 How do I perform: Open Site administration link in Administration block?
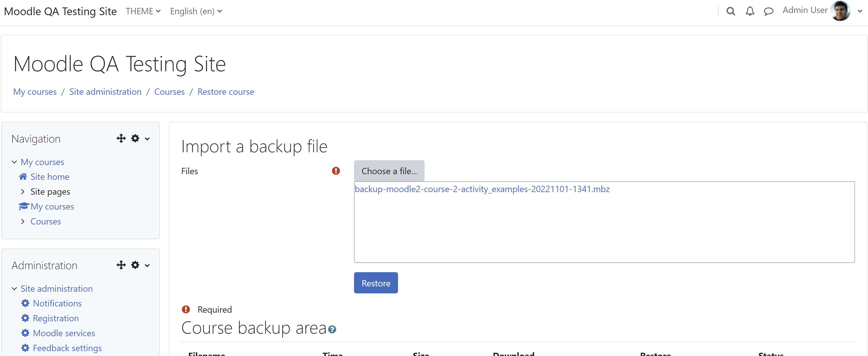pyautogui.click(x=57, y=289)
